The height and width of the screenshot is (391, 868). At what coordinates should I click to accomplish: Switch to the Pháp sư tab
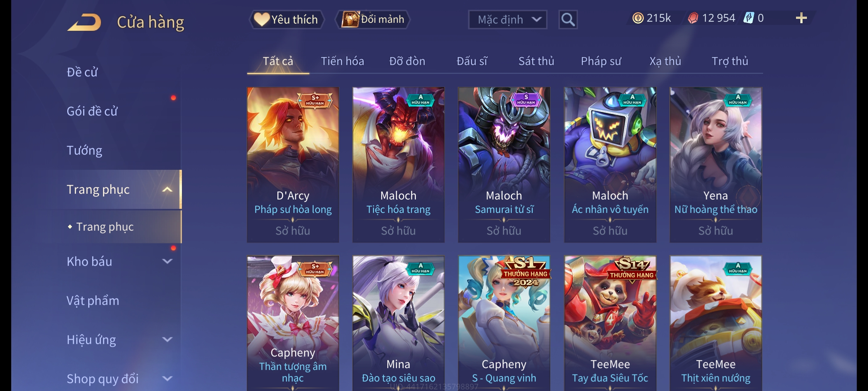pos(601,61)
